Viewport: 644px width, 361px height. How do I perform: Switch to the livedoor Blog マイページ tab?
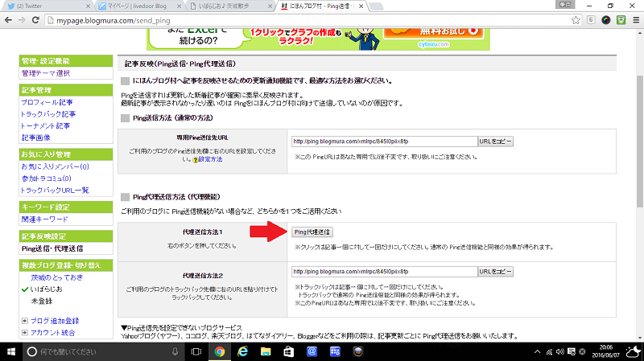point(138,6)
